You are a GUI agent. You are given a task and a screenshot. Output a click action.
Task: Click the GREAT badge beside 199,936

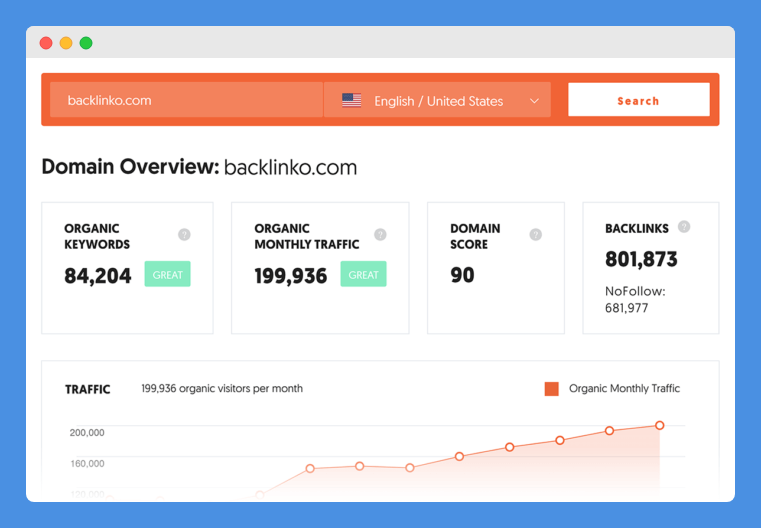click(364, 274)
